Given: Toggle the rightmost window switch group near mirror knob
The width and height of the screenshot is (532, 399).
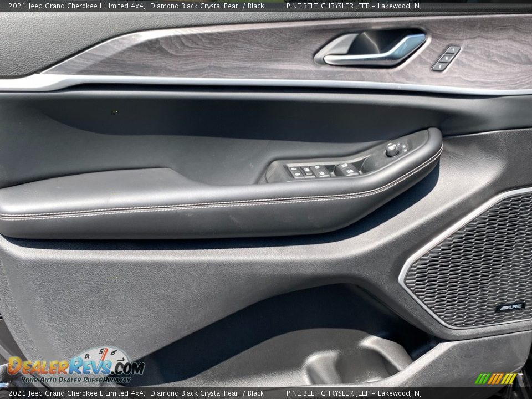Looking at the screenshot, I should pos(347,169).
